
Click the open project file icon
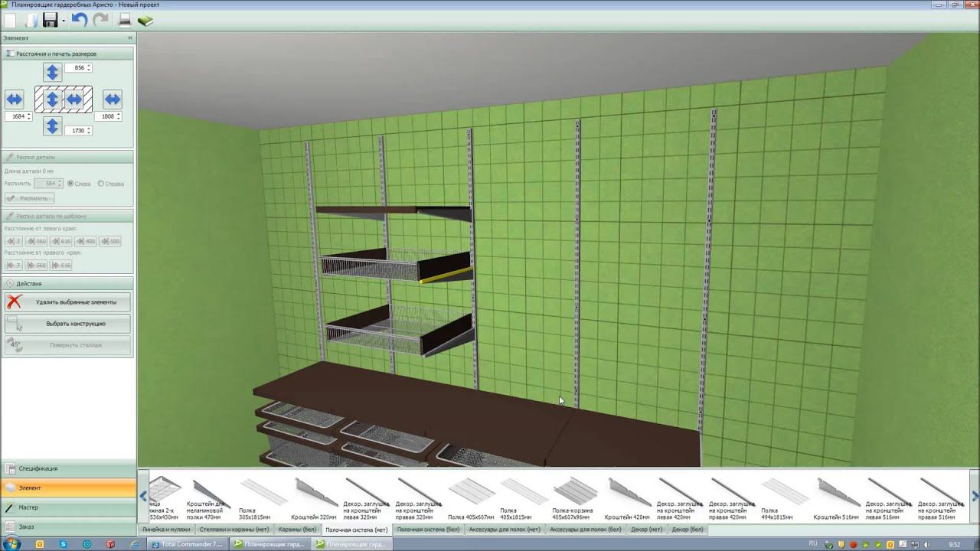point(30,20)
